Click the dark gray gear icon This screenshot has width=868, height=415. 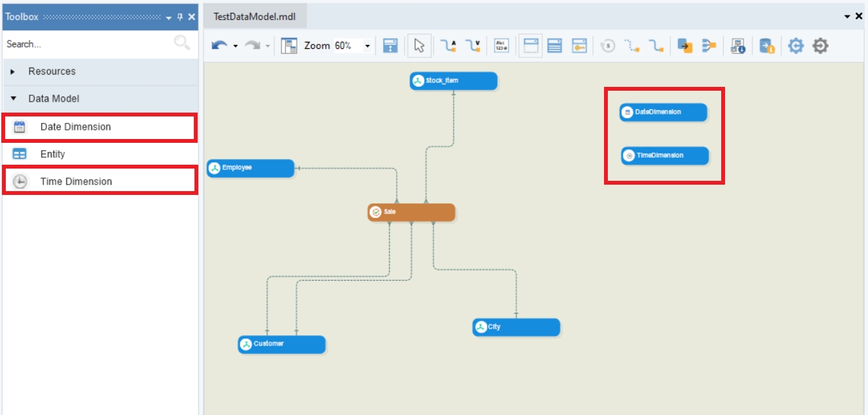(820, 46)
